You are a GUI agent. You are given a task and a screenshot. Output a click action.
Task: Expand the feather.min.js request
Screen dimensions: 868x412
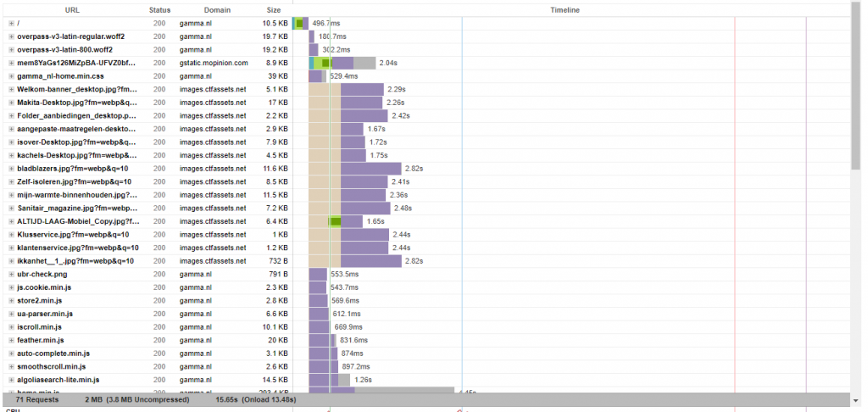click(x=11, y=340)
